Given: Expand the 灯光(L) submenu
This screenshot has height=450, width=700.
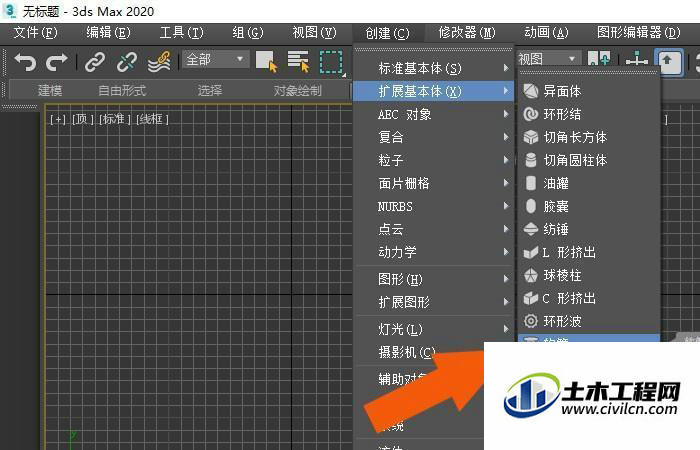Looking at the screenshot, I should point(433,329).
